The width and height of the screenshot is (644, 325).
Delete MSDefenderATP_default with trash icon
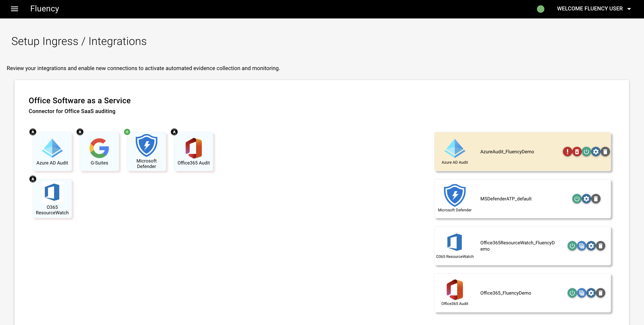pyautogui.click(x=596, y=199)
